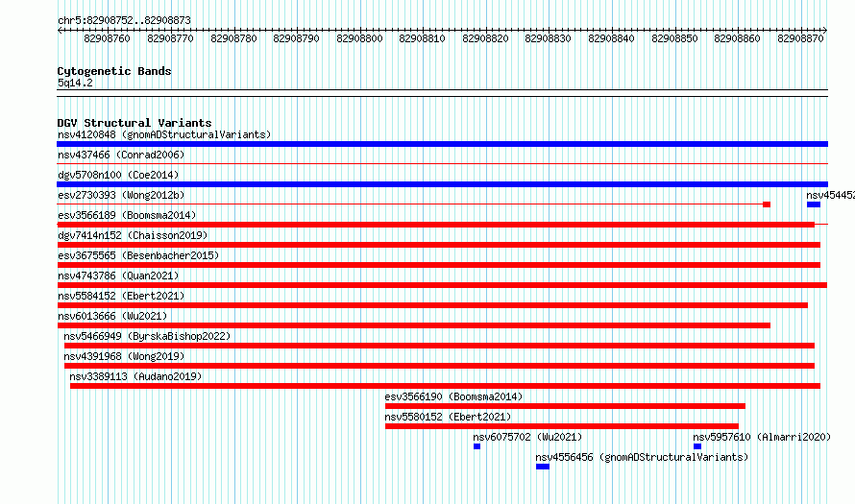Click the nsv4743786 red variant bar
855x504 pixels.
[442, 285]
